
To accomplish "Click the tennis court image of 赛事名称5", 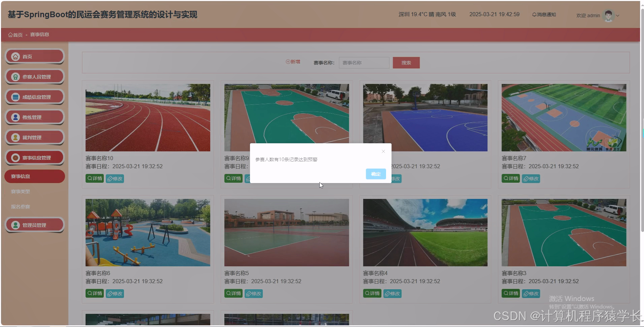I will point(287,233).
